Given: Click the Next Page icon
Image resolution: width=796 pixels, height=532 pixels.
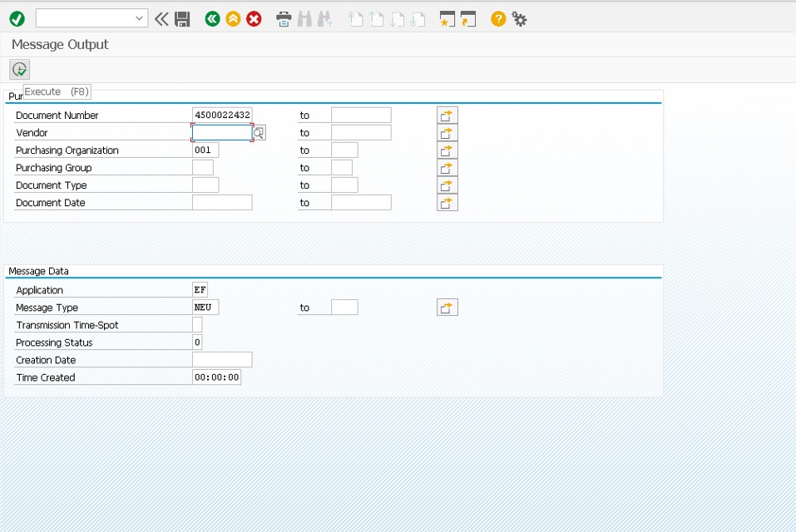Looking at the screenshot, I should [x=397, y=19].
